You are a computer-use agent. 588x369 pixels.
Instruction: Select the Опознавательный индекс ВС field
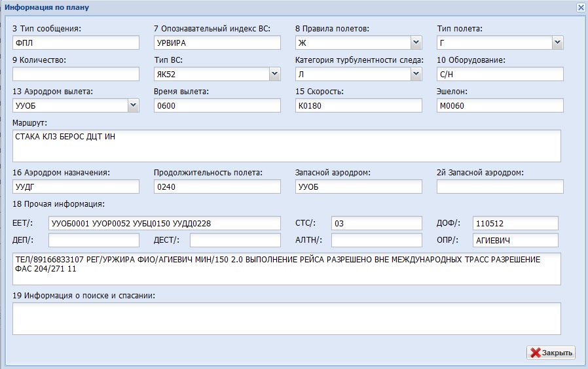[217, 43]
